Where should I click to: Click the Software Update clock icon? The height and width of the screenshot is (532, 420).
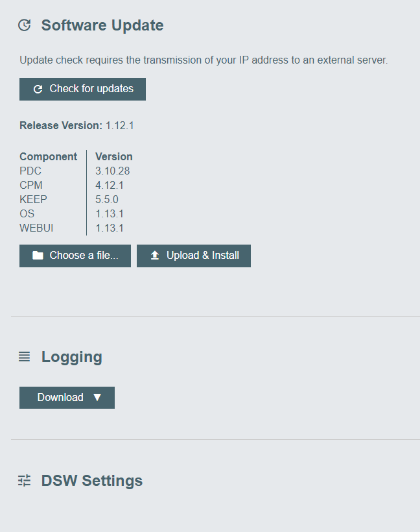24,25
